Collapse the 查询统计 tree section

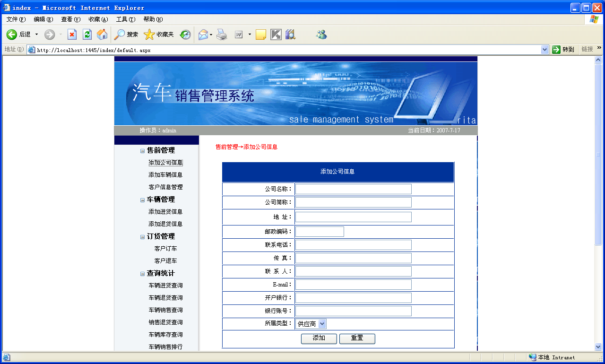142,274
